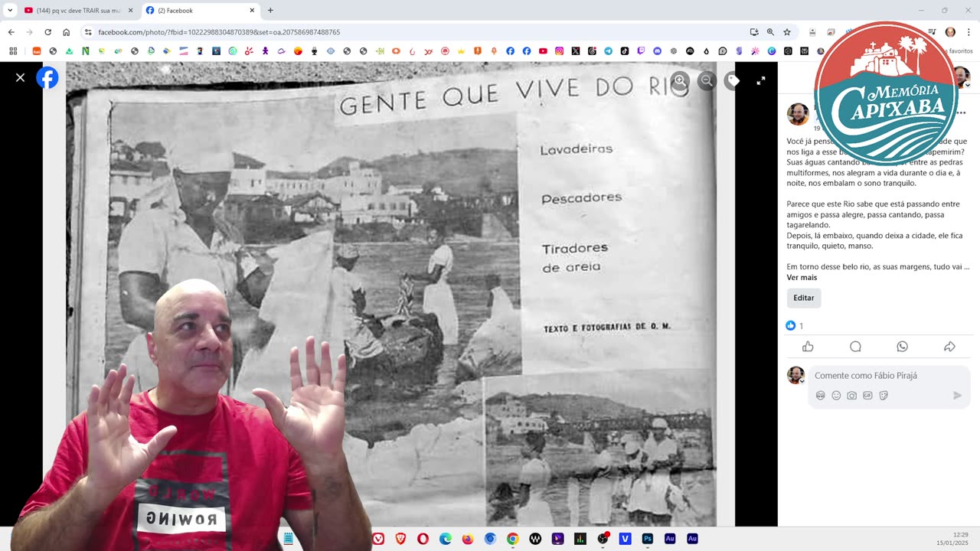Launch Brave browser from the taskbar
Screen dimensions: 980x551
pyautogui.click(x=400, y=539)
